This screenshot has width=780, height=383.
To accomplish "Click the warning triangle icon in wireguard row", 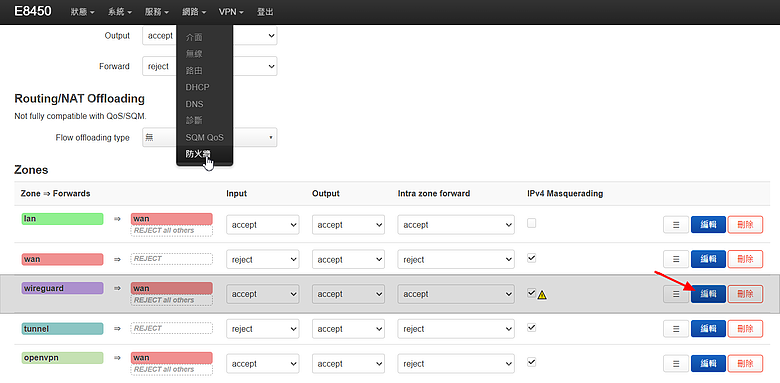I will (542, 295).
